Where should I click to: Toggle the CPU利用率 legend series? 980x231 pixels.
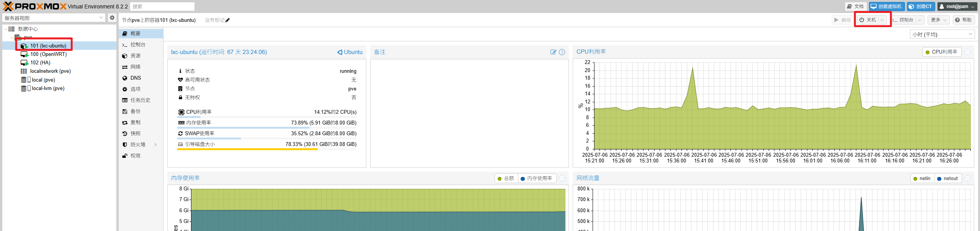[x=941, y=52]
